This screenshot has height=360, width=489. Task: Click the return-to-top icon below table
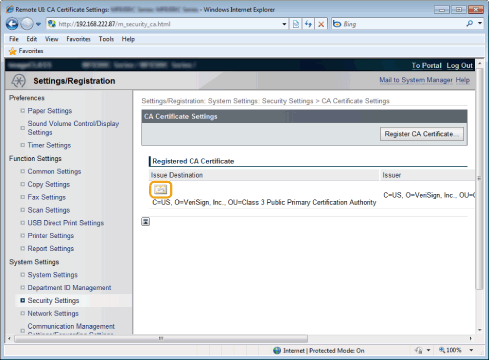point(146,221)
